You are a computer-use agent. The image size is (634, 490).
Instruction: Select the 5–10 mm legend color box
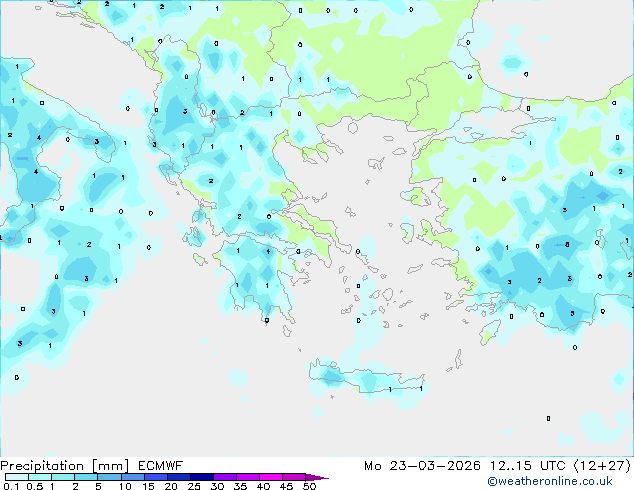point(109,477)
